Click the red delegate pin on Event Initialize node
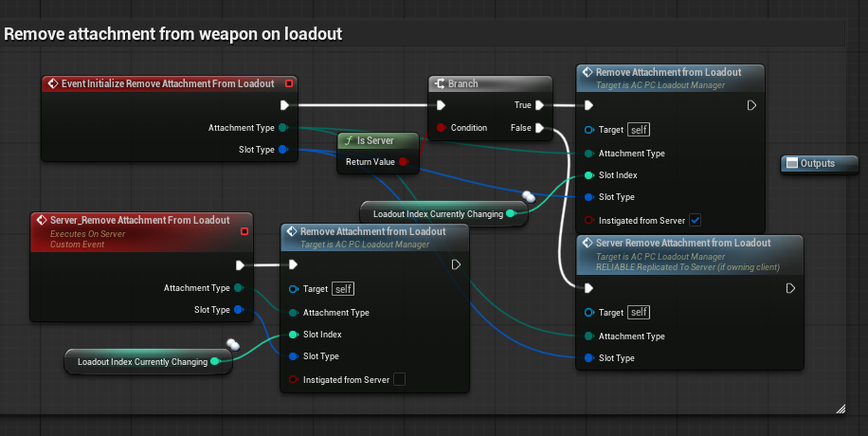Image resolution: width=868 pixels, height=436 pixels. [x=289, y=83]
